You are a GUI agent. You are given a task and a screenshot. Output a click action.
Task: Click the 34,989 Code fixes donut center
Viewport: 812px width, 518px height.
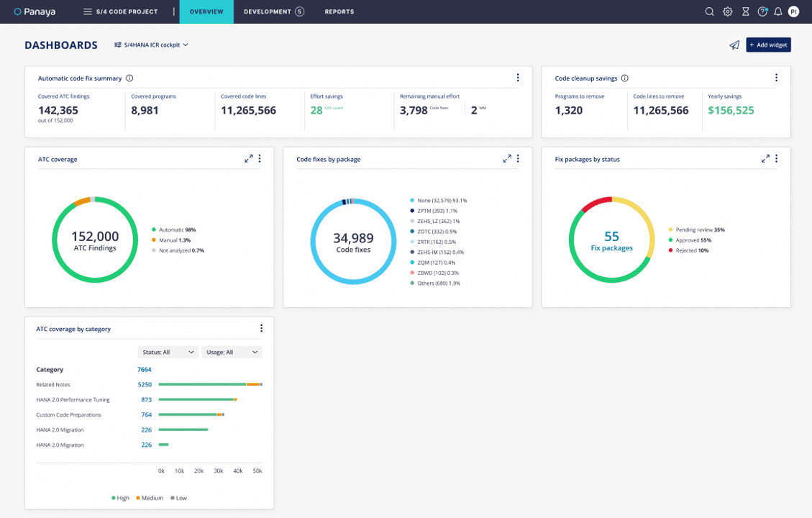[353, 242]
